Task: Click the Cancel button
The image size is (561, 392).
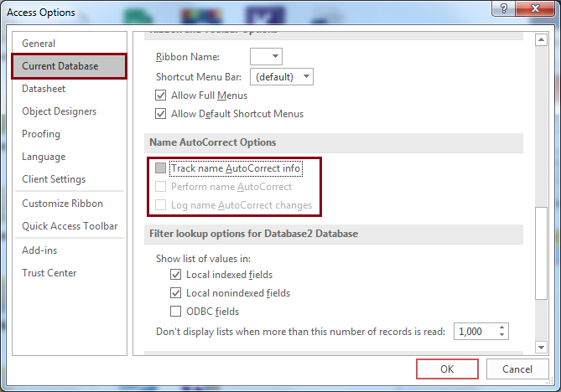Action: point(517,369)
